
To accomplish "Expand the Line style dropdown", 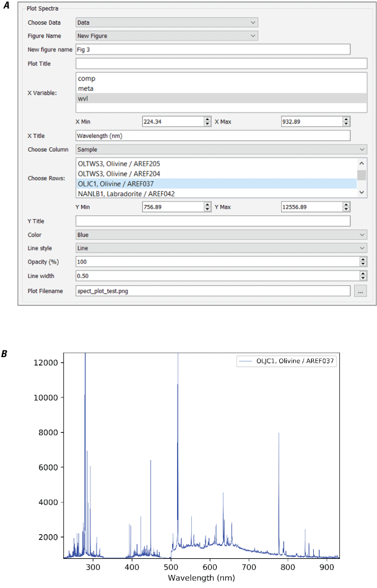I will [221, 248].
